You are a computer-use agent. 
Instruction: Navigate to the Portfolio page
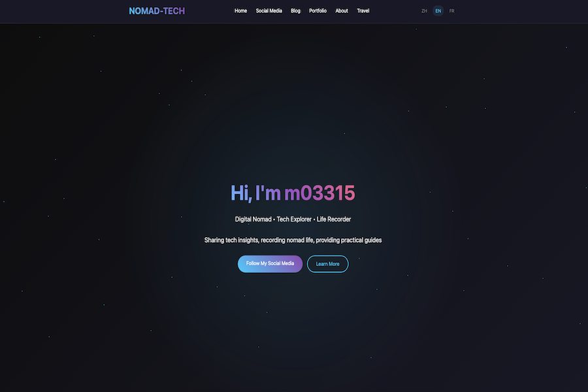click(x=318, y=11)
